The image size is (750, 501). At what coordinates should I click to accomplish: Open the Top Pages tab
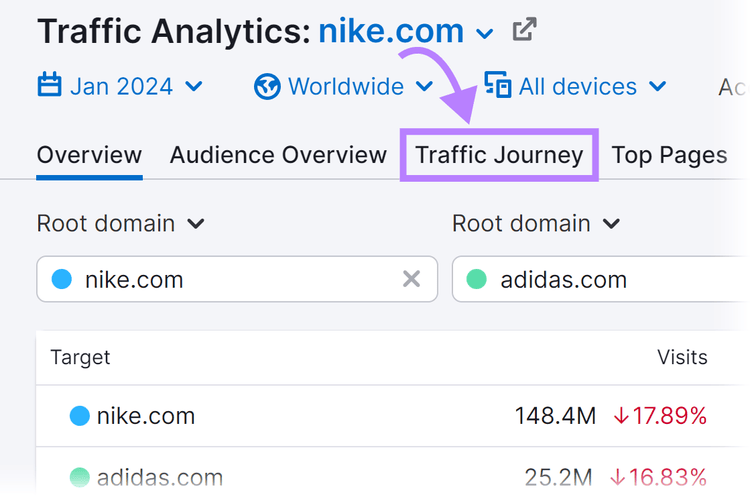[669, 155]
